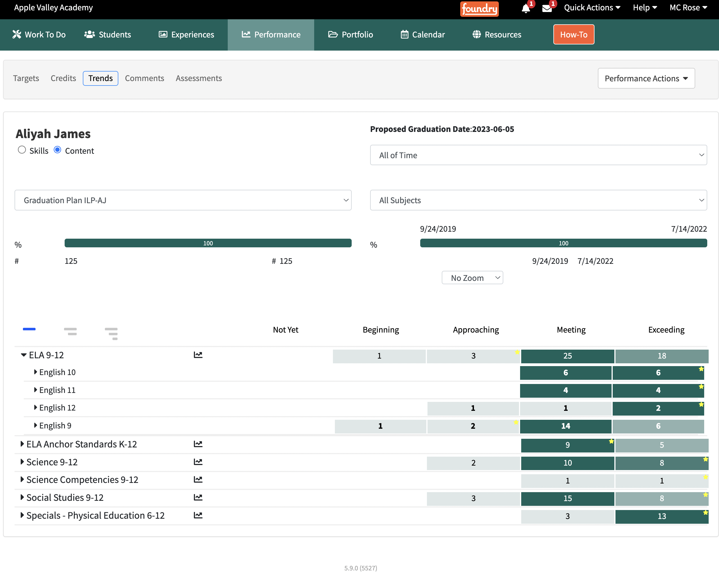Open the Performance Actions menu button

(646, 78)
